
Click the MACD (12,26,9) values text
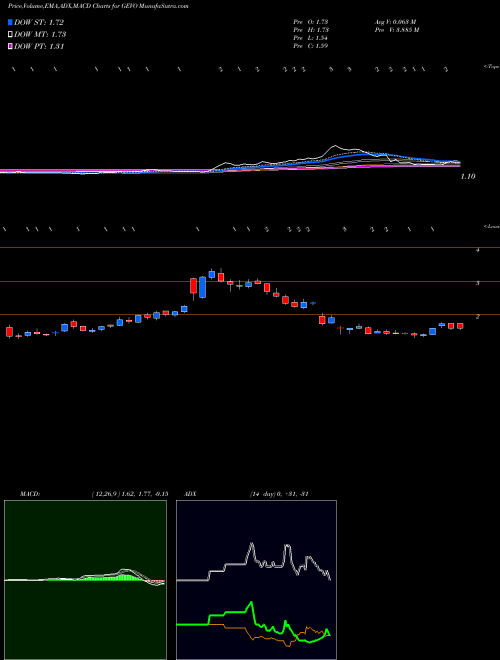pos(130,494)
